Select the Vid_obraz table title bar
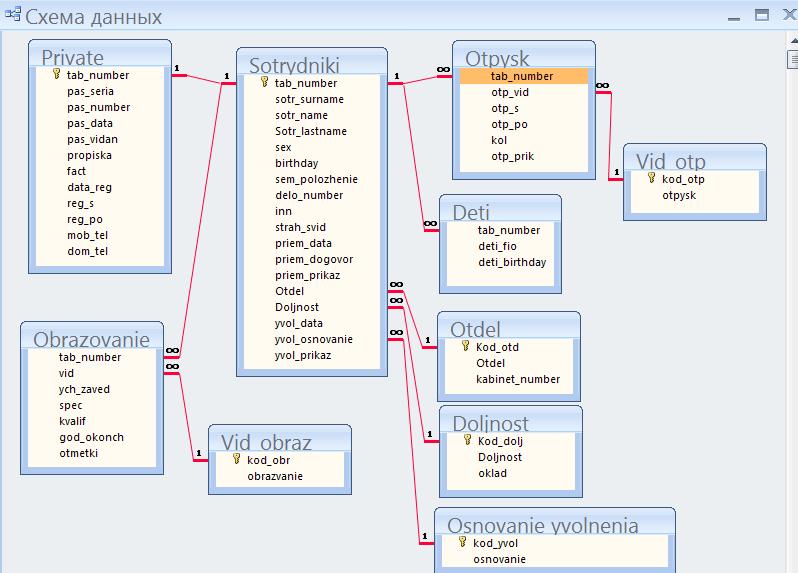The height and width of the screenshot is (573, 798). pos(279,439)
